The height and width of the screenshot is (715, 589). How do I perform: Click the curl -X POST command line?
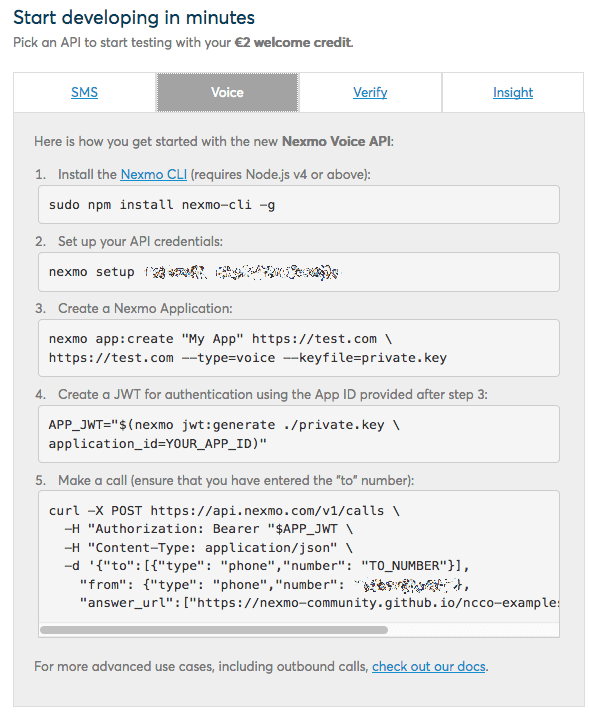[224, 510]
